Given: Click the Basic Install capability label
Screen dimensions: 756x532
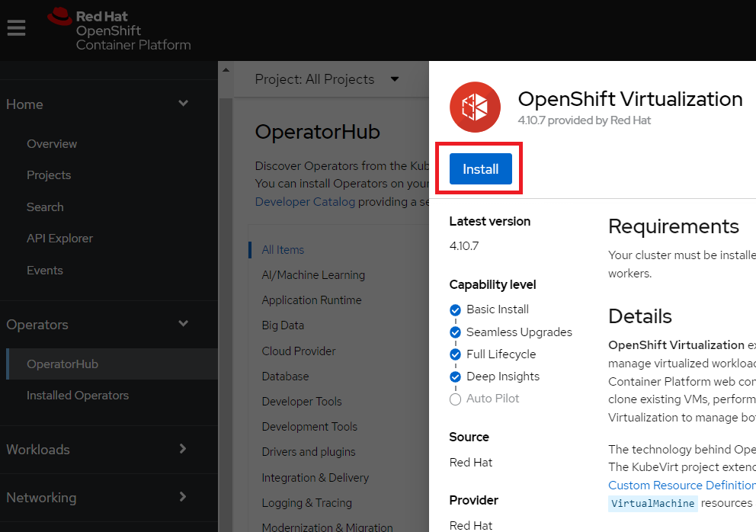Looking at the screenshot, I should tap(498, 309).
